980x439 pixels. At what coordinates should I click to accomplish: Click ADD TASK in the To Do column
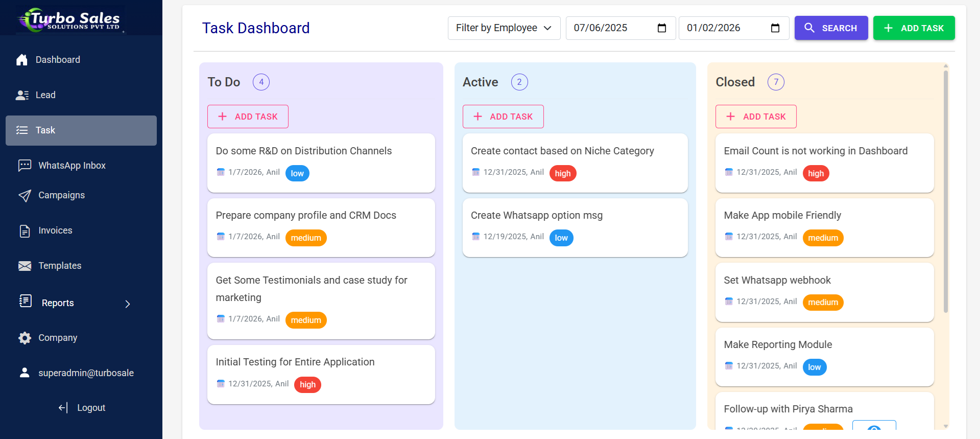point(248,117)
